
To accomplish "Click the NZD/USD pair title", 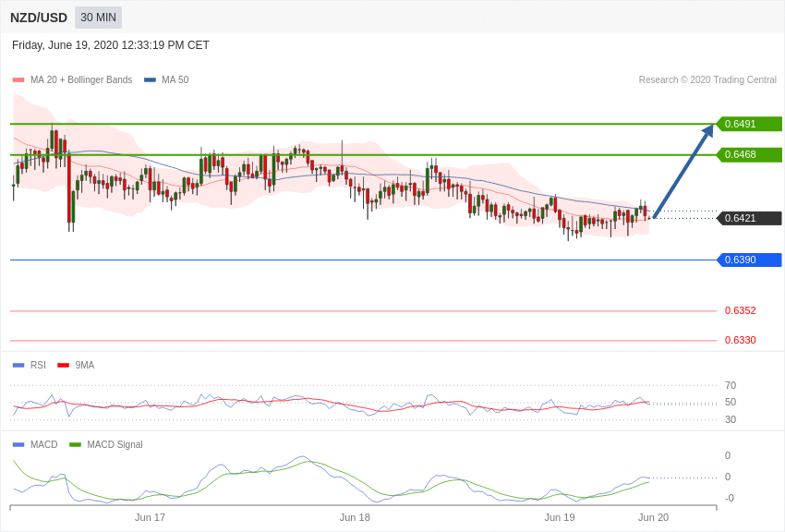I will pyautogui.click(x=39, y=18).
